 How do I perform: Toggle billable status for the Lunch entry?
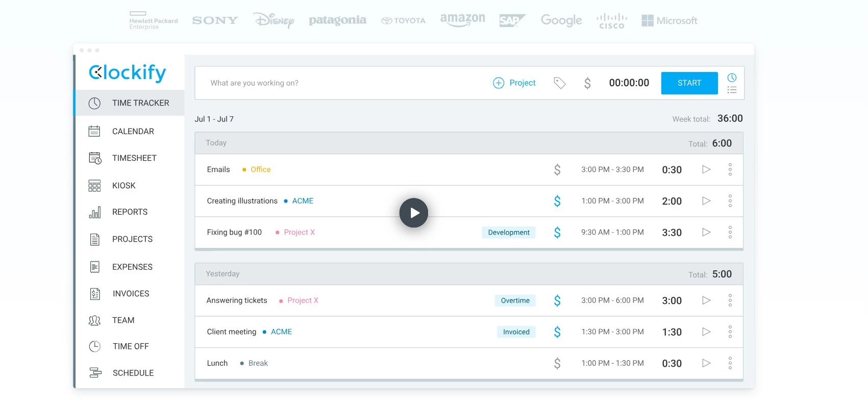tap(557, 363)
